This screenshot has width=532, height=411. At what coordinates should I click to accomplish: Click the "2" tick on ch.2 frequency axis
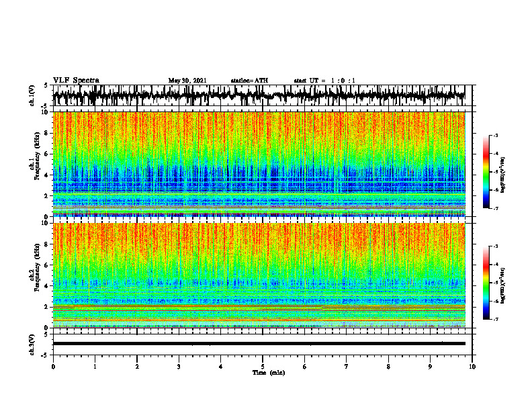pyautogui.click(x=46, y=307)
